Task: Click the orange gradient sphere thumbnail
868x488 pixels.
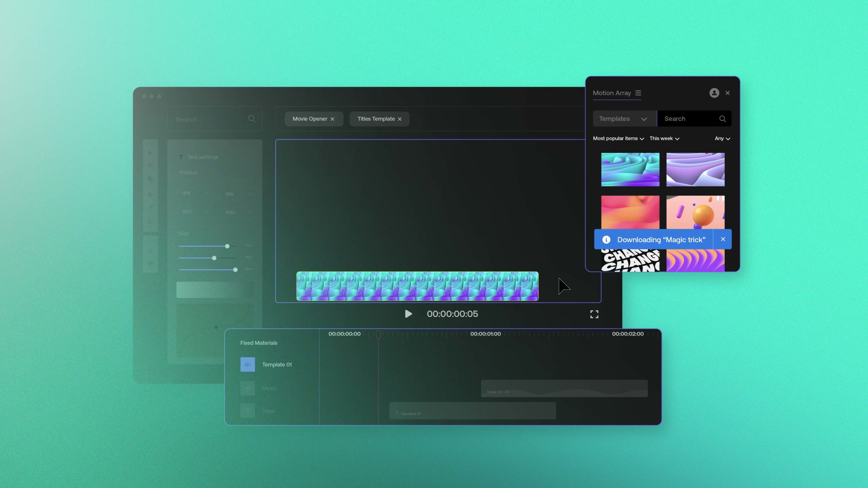Action: coord(695,212)
